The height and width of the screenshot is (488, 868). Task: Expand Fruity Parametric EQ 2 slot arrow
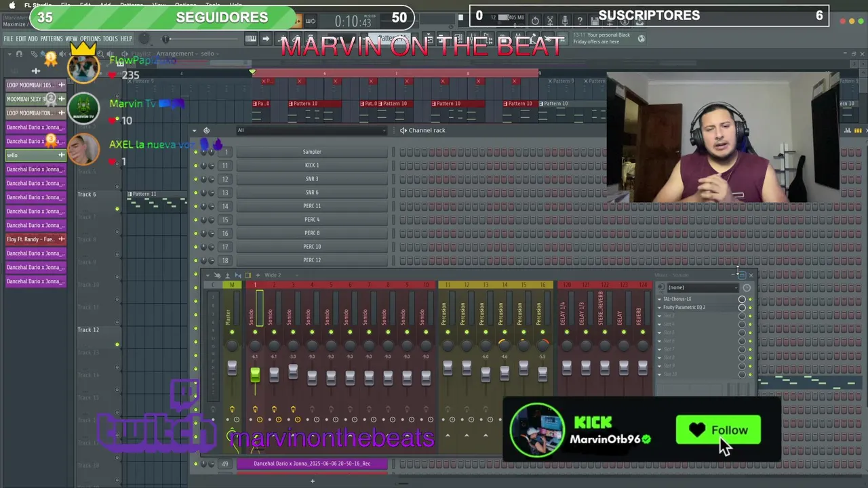coord(659,308)
